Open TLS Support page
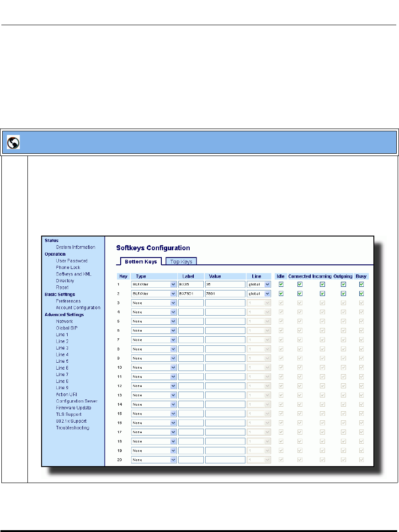399x532 pixels. point(69,414)
